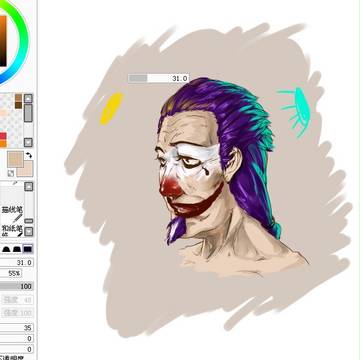Viewport: 360px width, 360px height.
Task: Click the brush tool list scrollbar thumb
Action: click(29, 221)
